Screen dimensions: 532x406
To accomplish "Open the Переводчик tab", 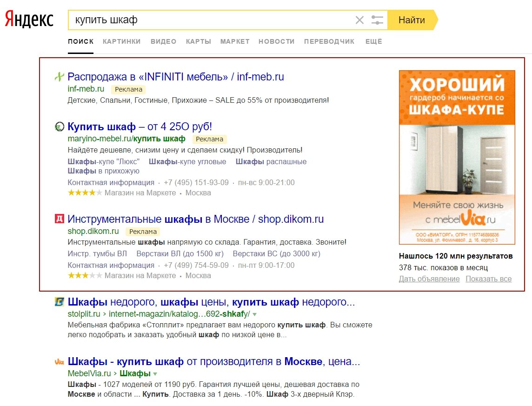I will point(329,41).
